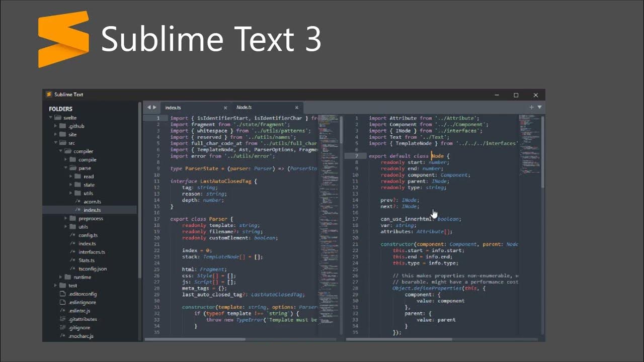644x362 pixels.
Task: Click the plus icon to open new tab
Action: [x=531, y=107]
